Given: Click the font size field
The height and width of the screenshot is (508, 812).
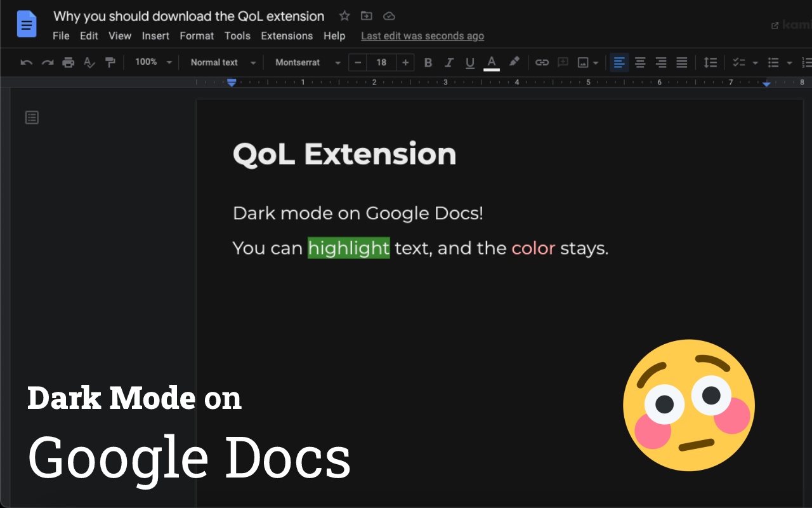Looking at the screenshot, I should [x=381, y=62].
